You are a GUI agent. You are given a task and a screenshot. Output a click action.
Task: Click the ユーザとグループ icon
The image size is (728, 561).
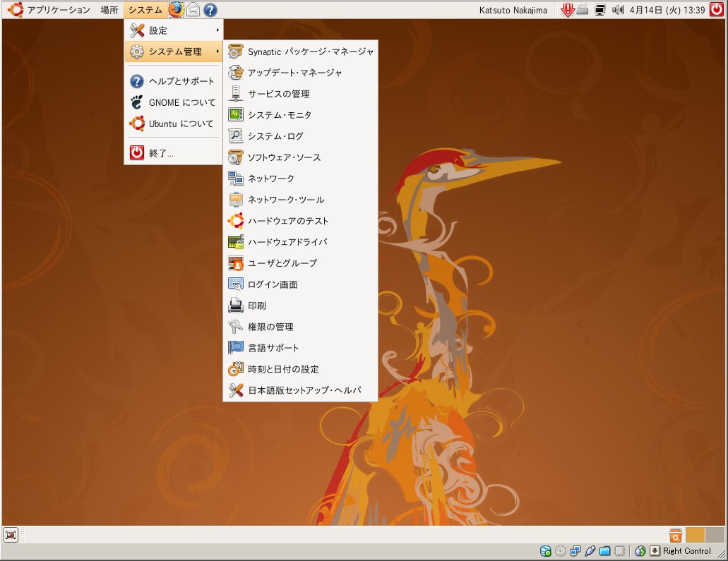click(236, 263)
